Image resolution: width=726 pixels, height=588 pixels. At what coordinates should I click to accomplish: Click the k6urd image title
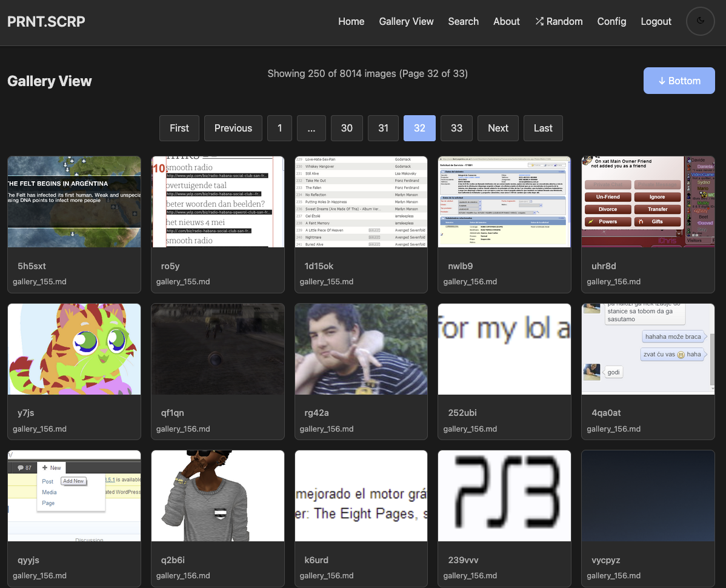316,560
